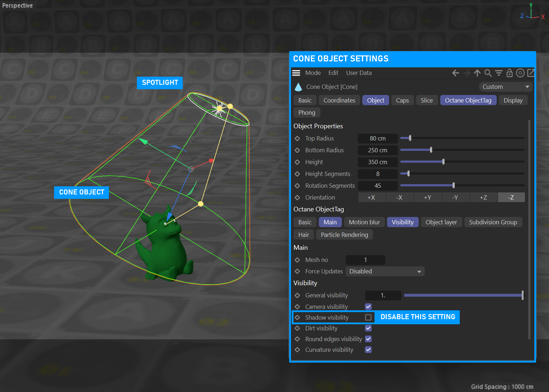Enable the Shadow visibility checkbox

tap(368, 317)
